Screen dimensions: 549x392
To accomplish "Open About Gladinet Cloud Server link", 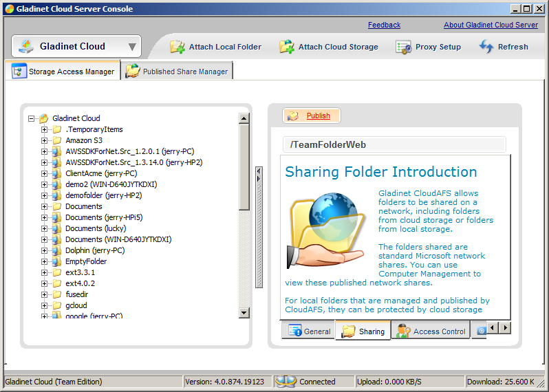I will click(491, 25).
